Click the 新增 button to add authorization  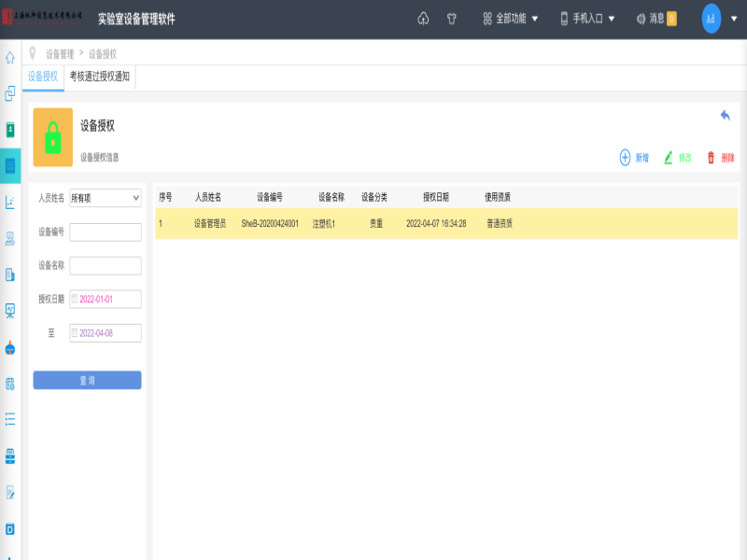tap(633, 157)
